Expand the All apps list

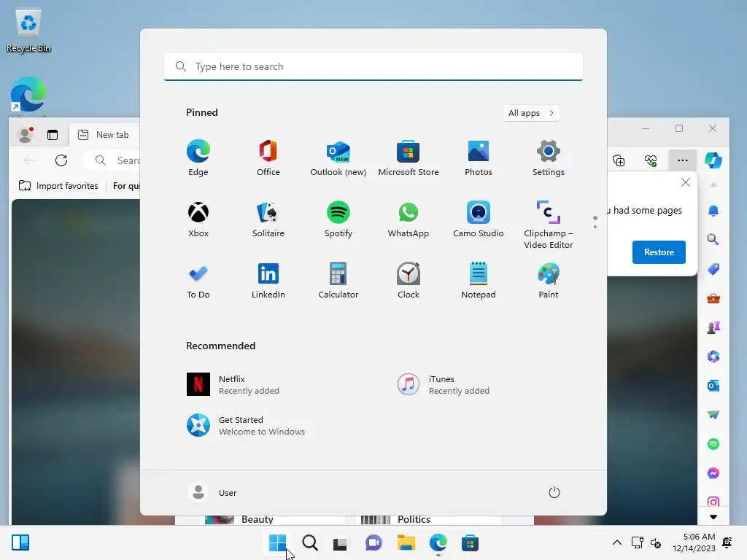531,113
